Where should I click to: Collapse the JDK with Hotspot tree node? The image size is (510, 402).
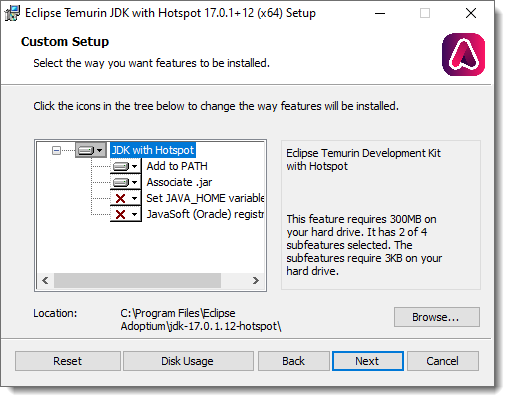coord(56,151)
